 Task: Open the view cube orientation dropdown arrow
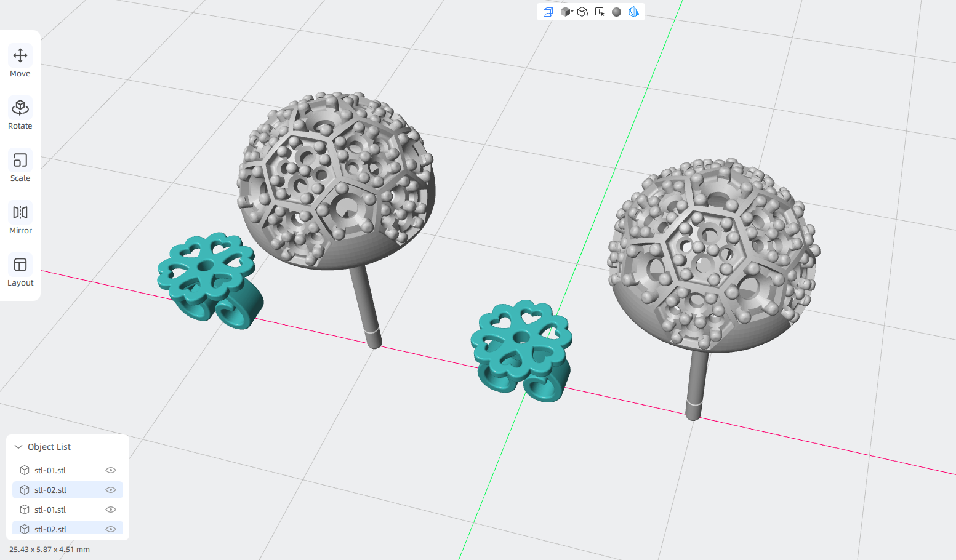point(572,12)
